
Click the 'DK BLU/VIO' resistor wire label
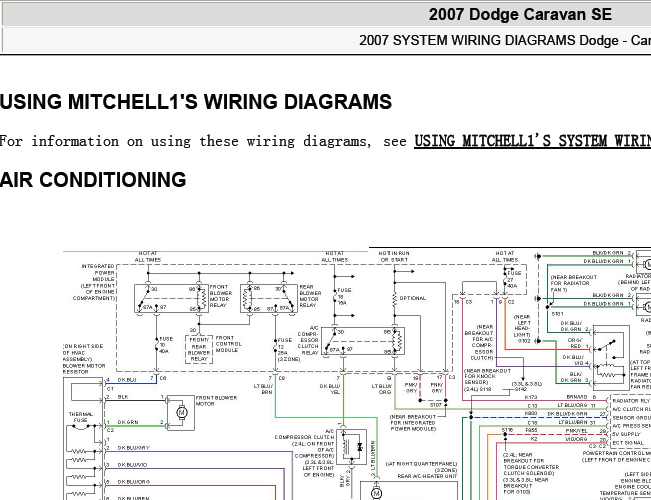(132, 465)
